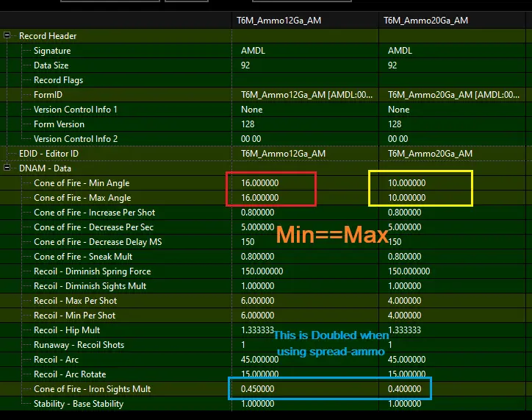Click 12Ga Version Control Info 1 None
The image size is (532, 420).
click(251, 110)
